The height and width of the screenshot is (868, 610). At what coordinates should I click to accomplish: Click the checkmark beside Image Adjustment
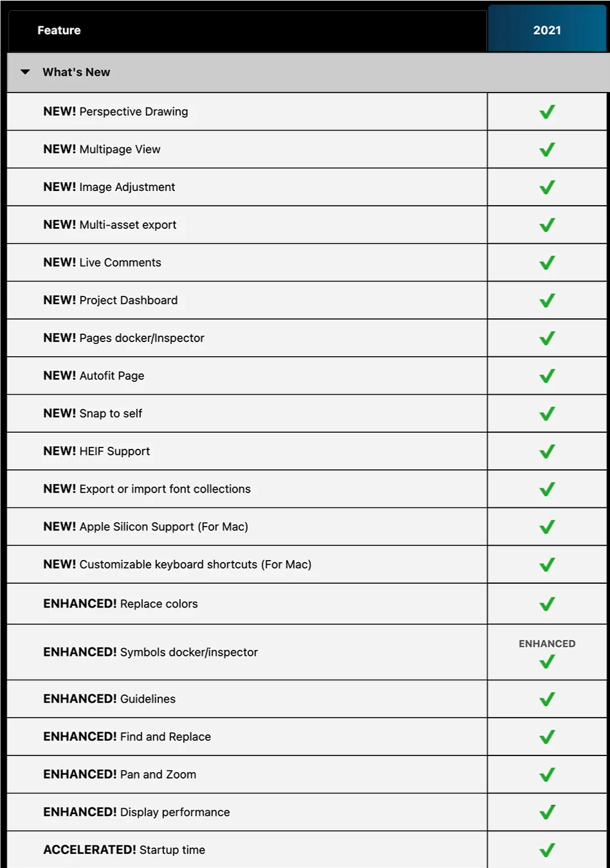pos(547,187)
